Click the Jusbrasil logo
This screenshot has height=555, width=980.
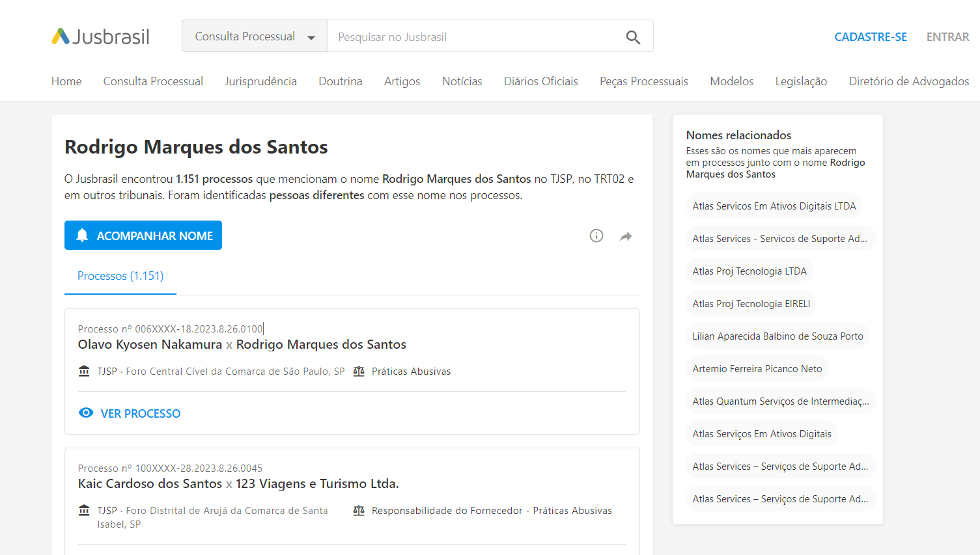tap(101, 36)
